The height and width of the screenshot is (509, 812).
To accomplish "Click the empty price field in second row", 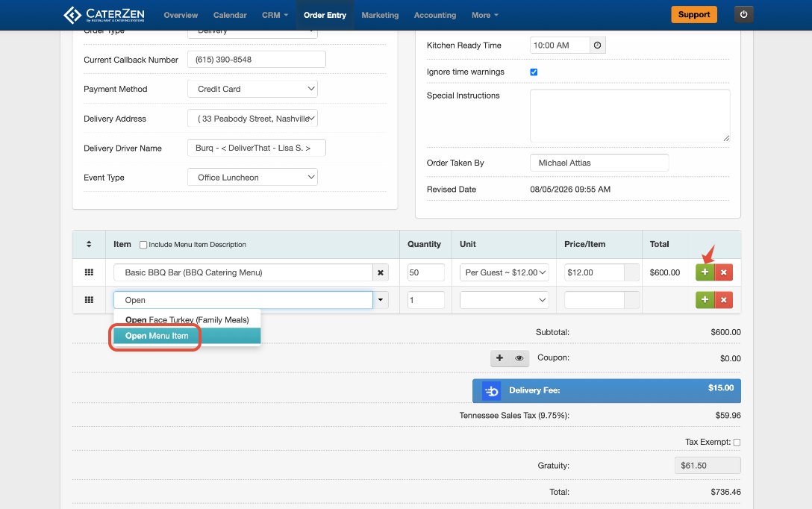I will (x=594, y=300).
